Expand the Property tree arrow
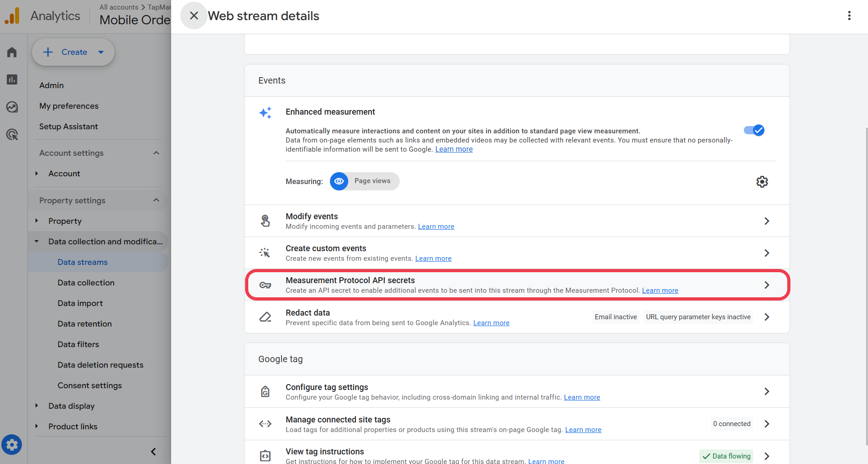The width and height of the screenshot is (868, 464). tap(37, 221)
